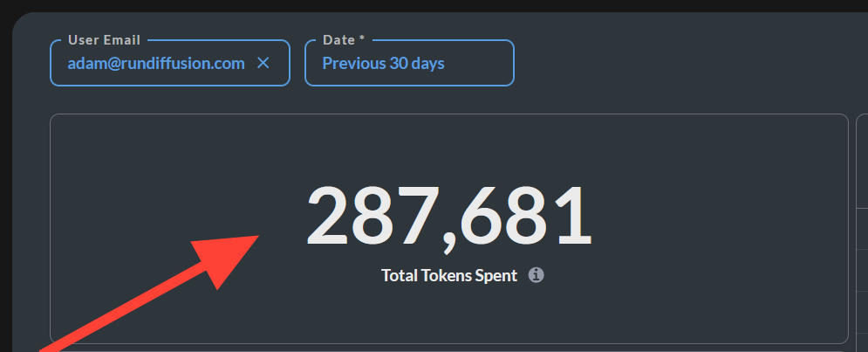Click the empty right part of Date box
The width and height of the screenshot is (868, 352).
tap(479, 63)
